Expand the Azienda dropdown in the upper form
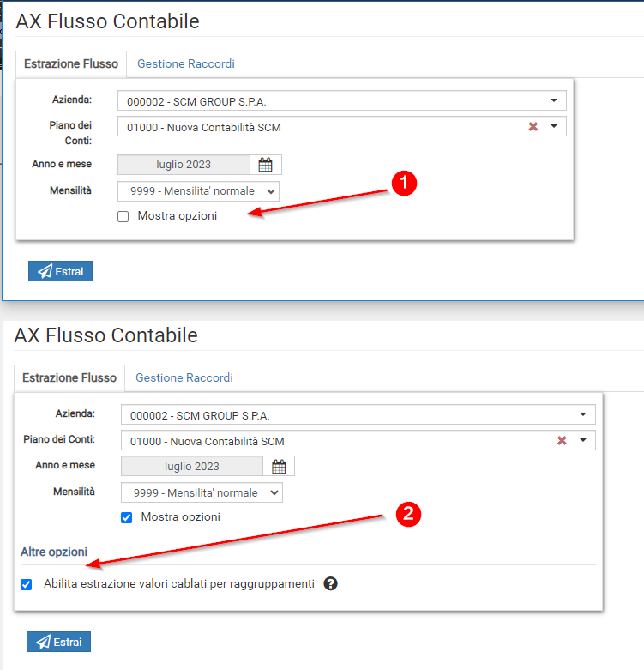The image size is (644, 670). 554,101
